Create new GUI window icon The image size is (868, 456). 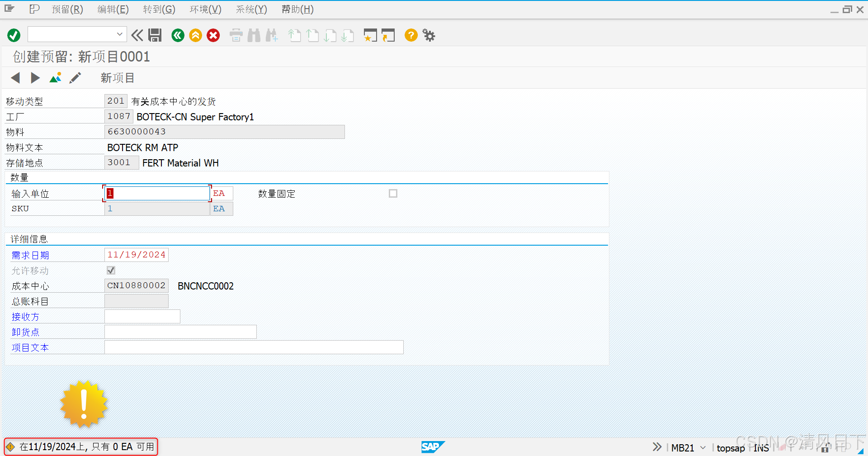coord(370,35)
